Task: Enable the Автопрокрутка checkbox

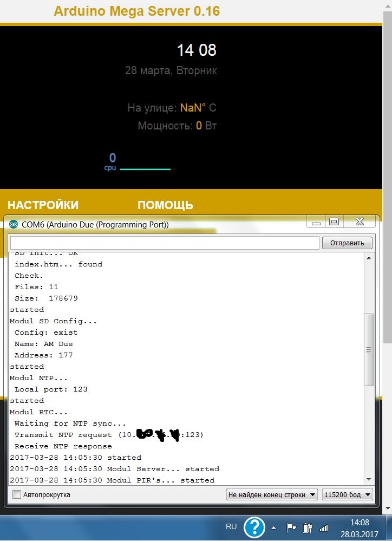Action: [17, 494]
